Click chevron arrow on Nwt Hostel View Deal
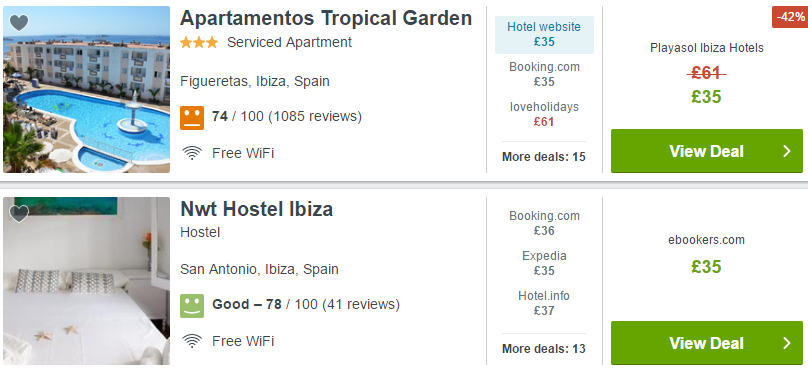 pyautogui.click(x=786, y=343)
